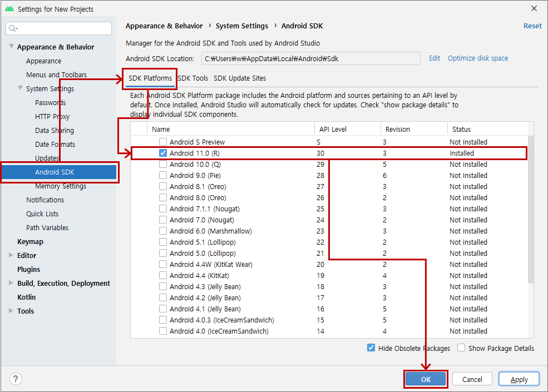Click 'Installed' status of Android 11.0
This screenshot has height=392, width=548.
pyautogui.click(x=462, y=153)
